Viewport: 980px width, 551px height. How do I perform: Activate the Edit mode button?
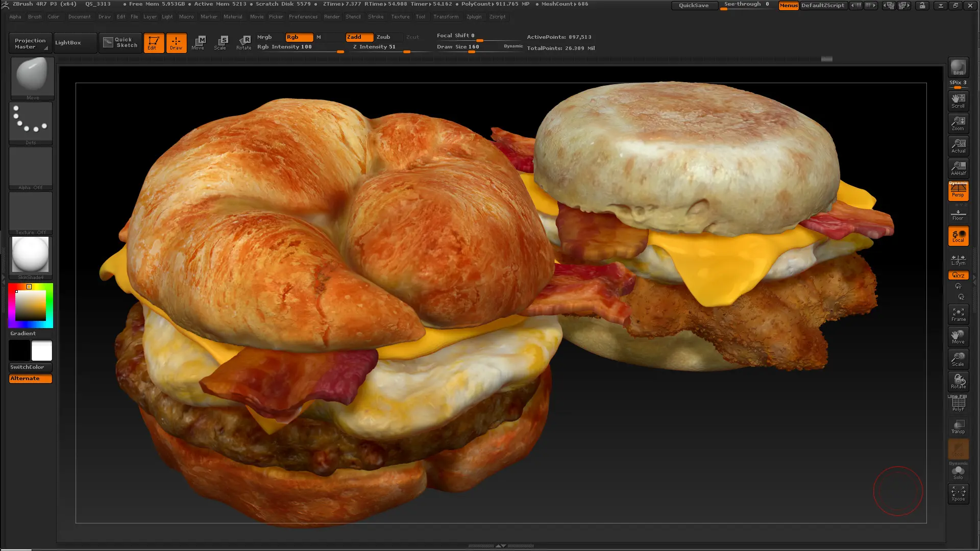coord(154,43)
